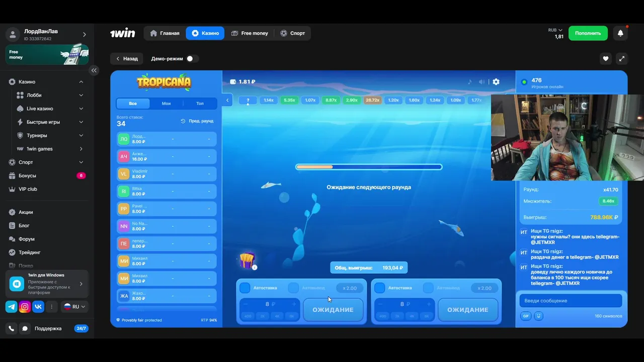Mute game sound speaker icon

click(x=482, y=82)
